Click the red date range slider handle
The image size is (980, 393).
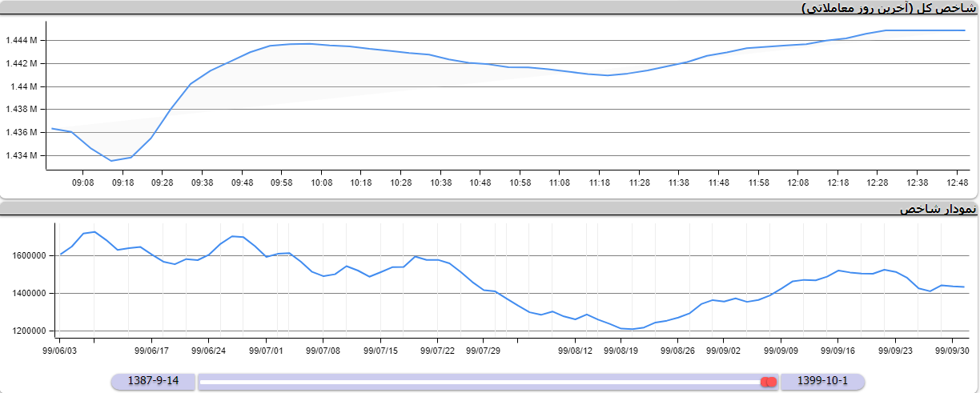click(769, 383)
